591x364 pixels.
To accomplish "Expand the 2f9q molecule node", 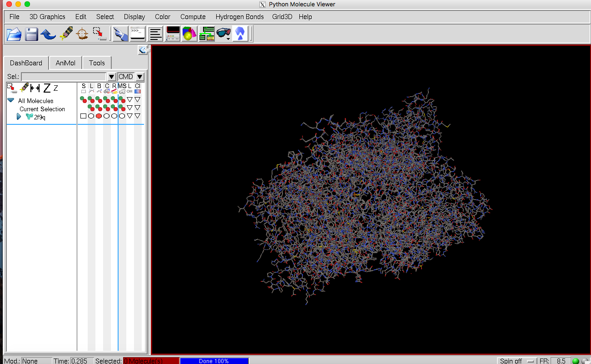I will (19, 117).
